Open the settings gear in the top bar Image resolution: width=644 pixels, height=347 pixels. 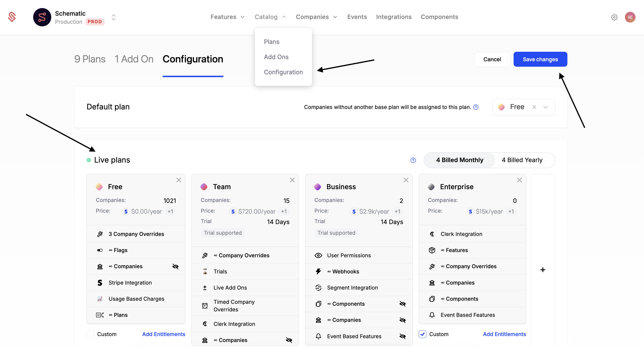(615, 17)
